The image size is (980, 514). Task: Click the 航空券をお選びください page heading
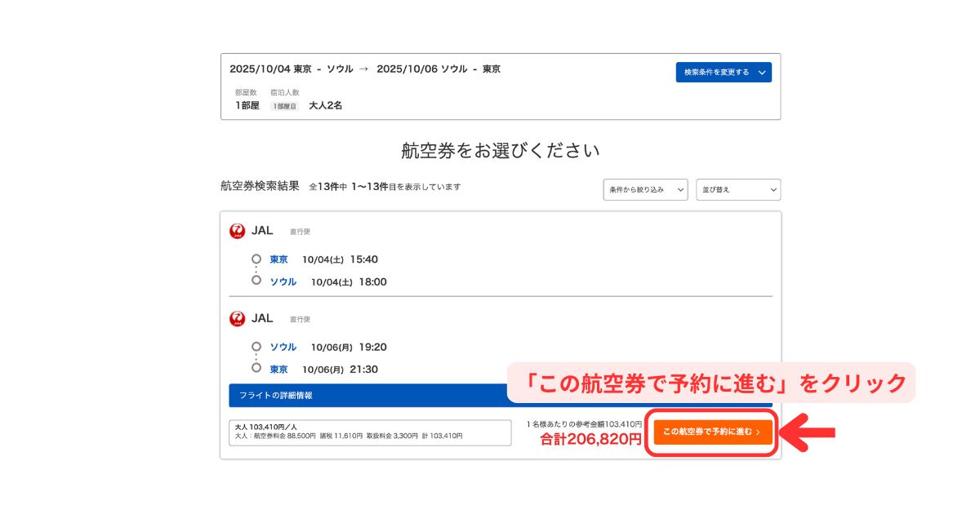pos(501,151)
